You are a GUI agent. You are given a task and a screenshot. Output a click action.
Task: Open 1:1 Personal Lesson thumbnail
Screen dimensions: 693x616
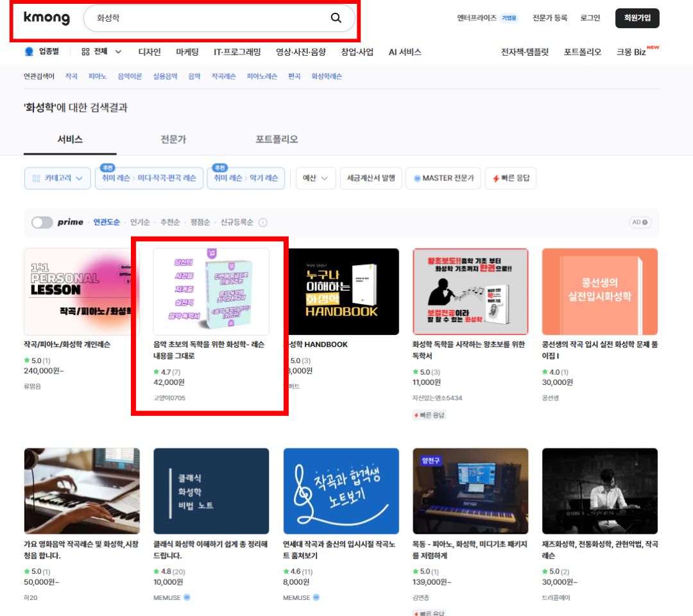coord(81,292)
